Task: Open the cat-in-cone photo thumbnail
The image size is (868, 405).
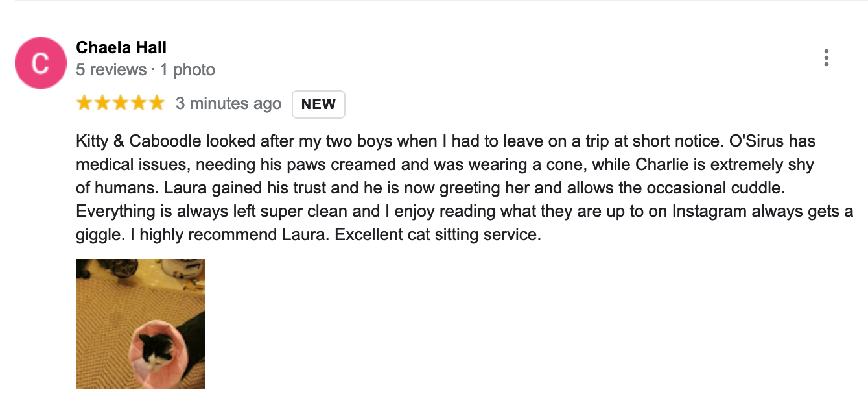Action: [x=141, y=324]
